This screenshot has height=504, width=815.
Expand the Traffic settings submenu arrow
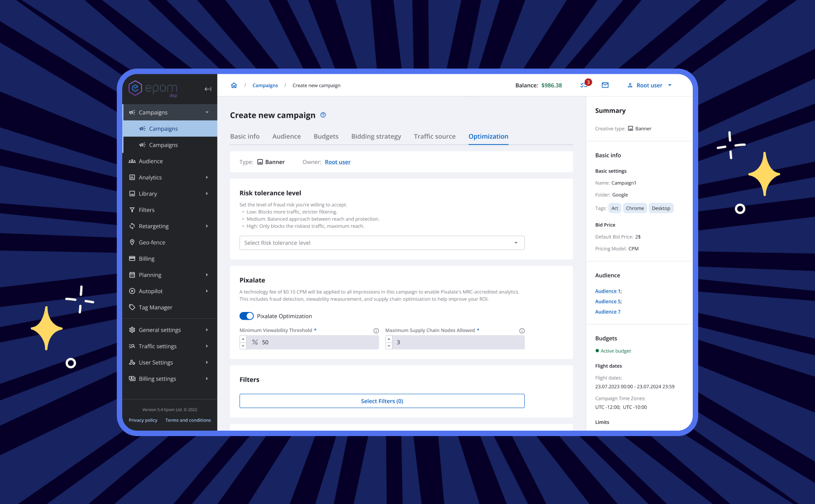(207, 346)
